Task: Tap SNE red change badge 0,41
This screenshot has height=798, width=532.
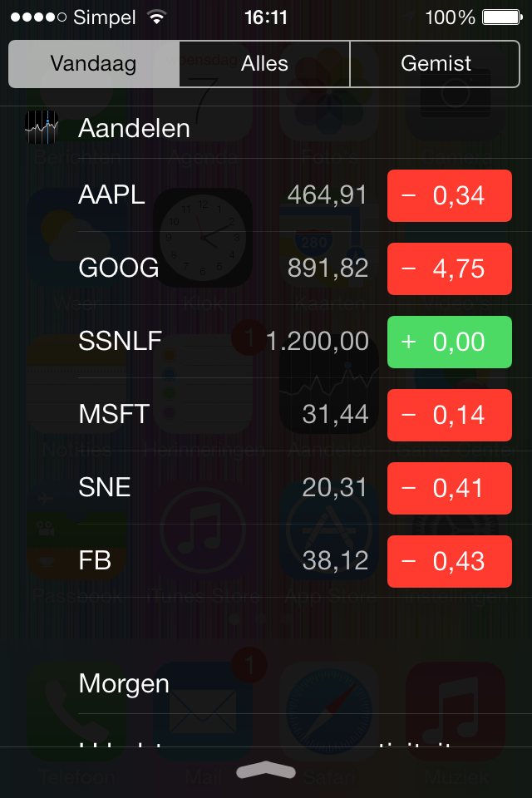Action: pyautogui.click(x=450, y=488)
